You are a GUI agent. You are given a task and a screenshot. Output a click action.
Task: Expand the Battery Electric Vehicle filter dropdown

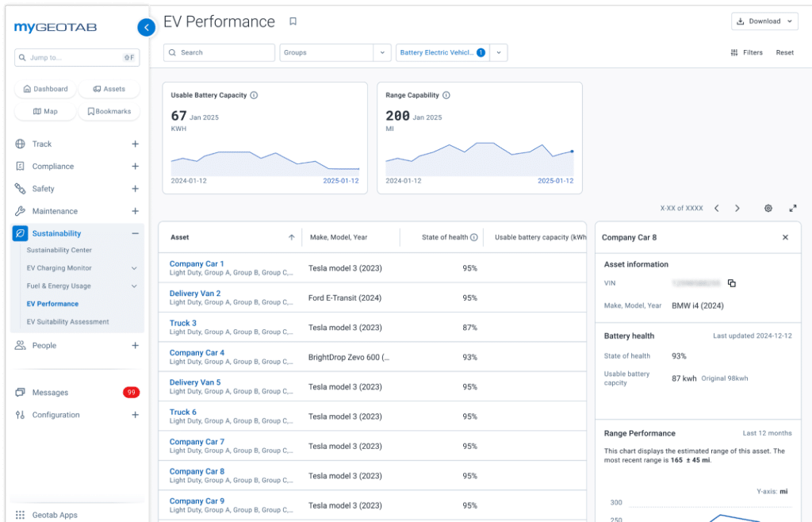pyautogui.click(x=499, y=52)
